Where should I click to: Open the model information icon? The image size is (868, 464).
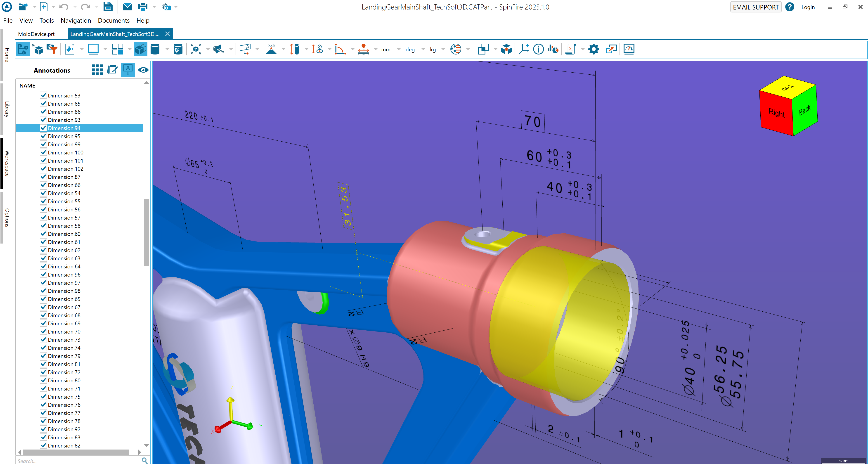538,49
